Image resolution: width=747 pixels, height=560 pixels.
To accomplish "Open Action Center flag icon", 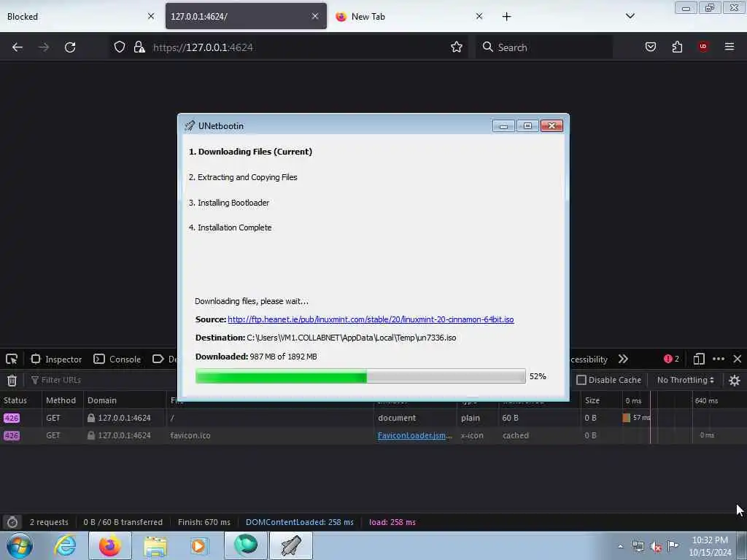I will 673,545.
